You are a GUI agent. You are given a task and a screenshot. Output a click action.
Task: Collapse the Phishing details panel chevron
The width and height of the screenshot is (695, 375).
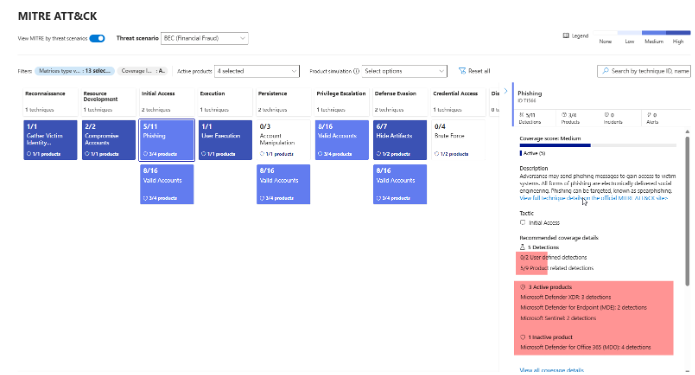tap(505, 91)
